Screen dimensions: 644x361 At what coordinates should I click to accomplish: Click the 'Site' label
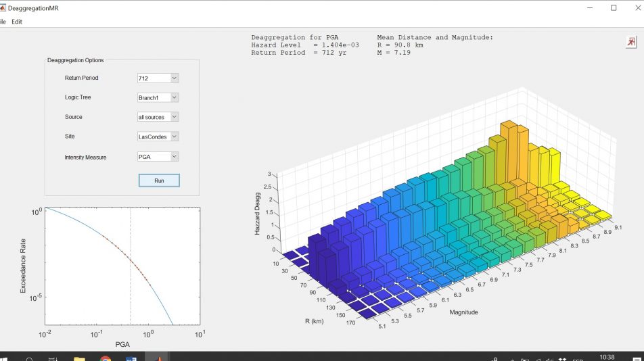tap(70, 136)
